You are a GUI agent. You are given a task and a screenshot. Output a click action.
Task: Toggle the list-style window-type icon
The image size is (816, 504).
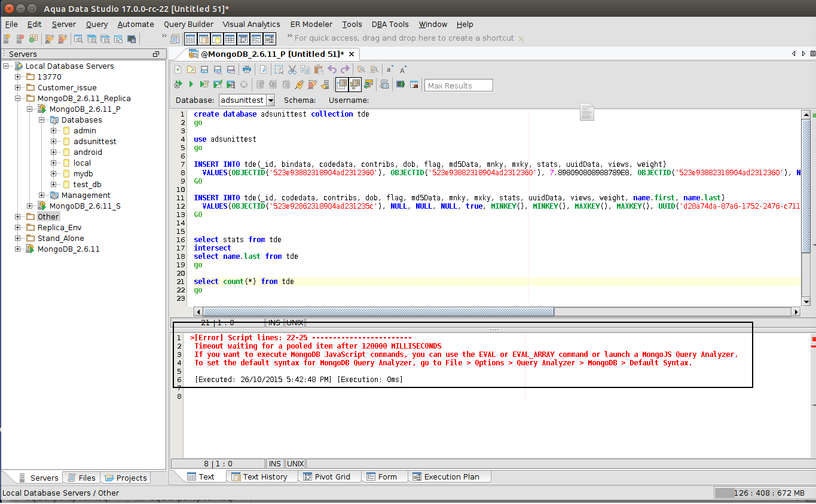(256, 39)
